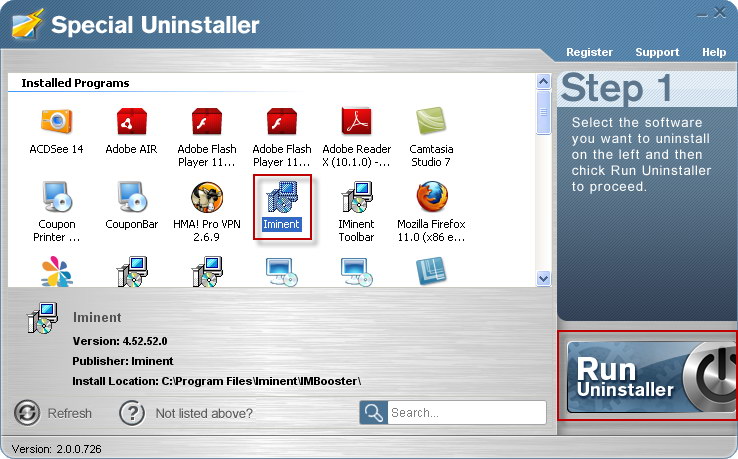738x459 pixels.
Task: Click the Version: 2.0.0.726 status text
Action: click(56, 449)
